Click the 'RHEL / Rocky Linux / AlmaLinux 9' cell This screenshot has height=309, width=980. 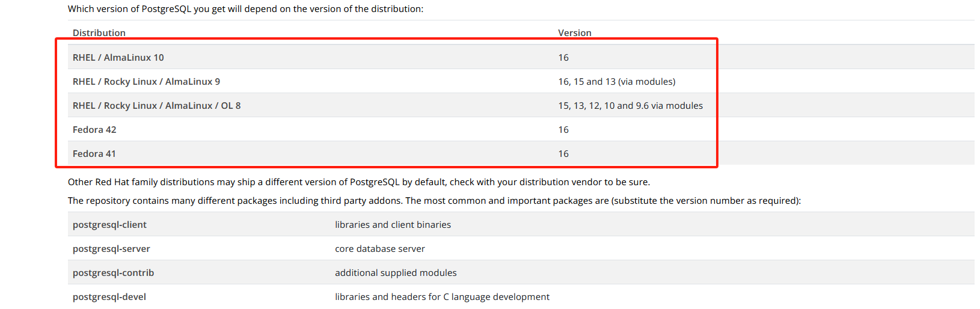[x=146, y=82]
